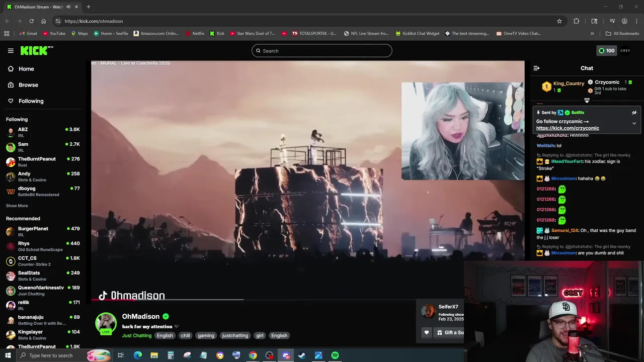Open the YouTube bookmark
This screenshot has height=362, width=644.
pyautogui.click(x=54, y=34)
